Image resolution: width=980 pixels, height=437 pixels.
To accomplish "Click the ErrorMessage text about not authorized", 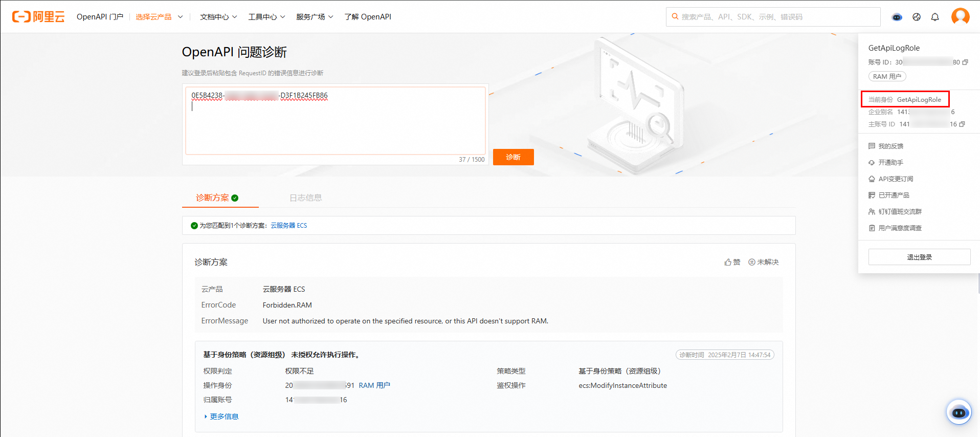I will [406, 321].
